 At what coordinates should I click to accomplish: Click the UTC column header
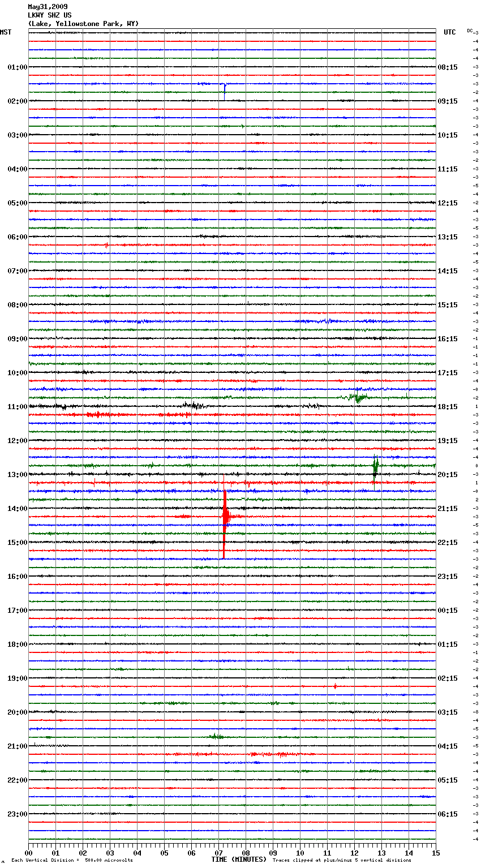tap(450, 32)
